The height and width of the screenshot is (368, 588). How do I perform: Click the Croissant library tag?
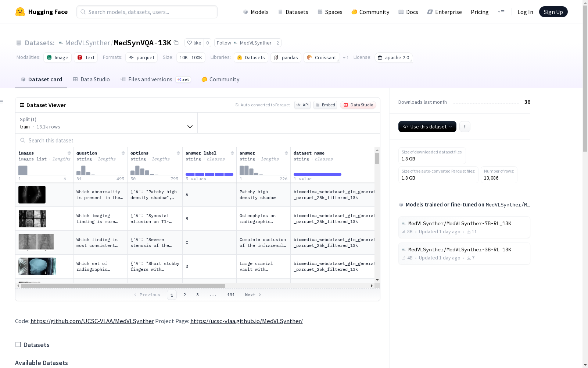pyautogui.click(x=322, y=57)
